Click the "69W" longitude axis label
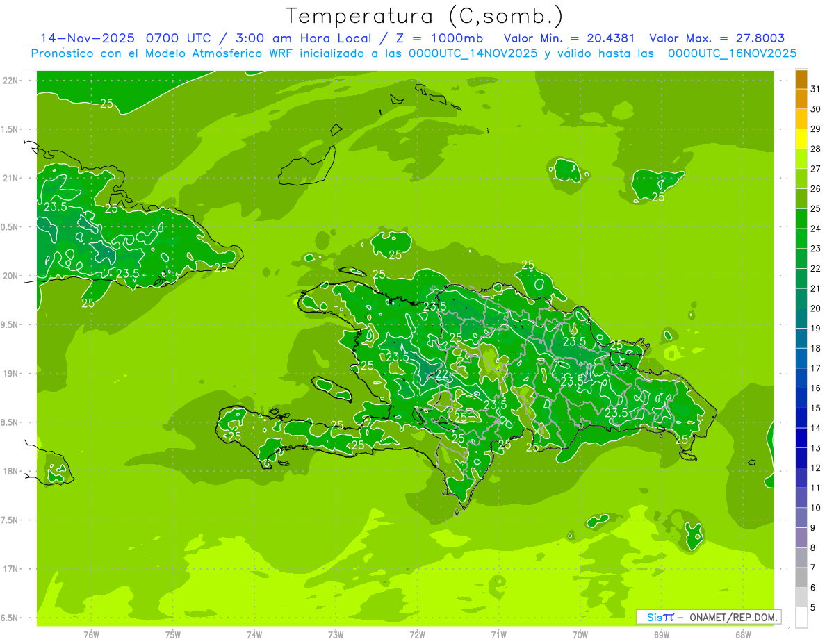Screen dimensions: 834x644 [x=662, y=635]
